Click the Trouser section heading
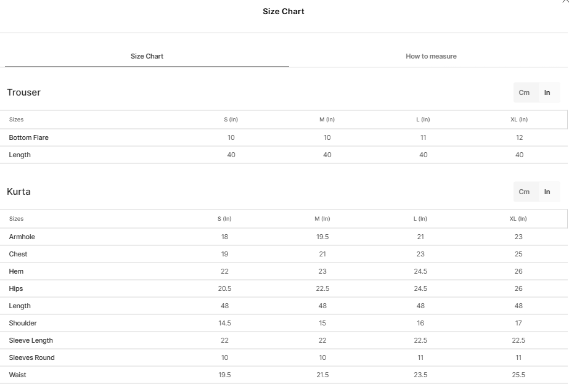Image resolution: width=569 pixels, height=392 pixels. pyautogui.click(x=23, y=92)
